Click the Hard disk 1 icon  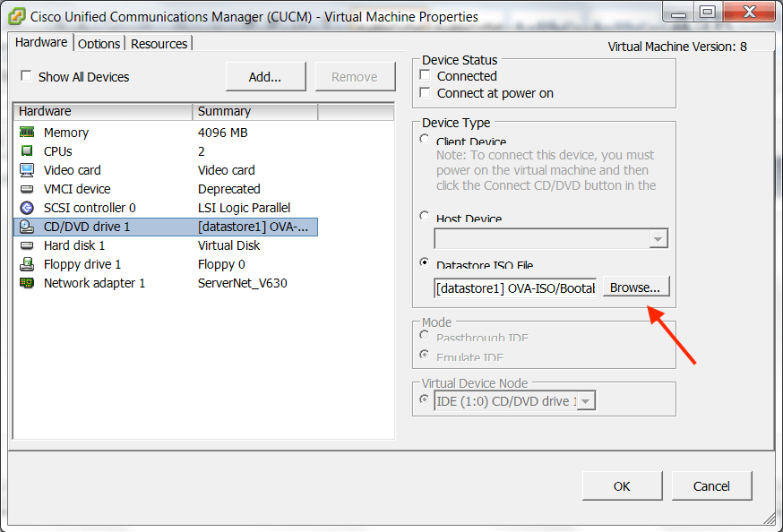click(27, 245)
